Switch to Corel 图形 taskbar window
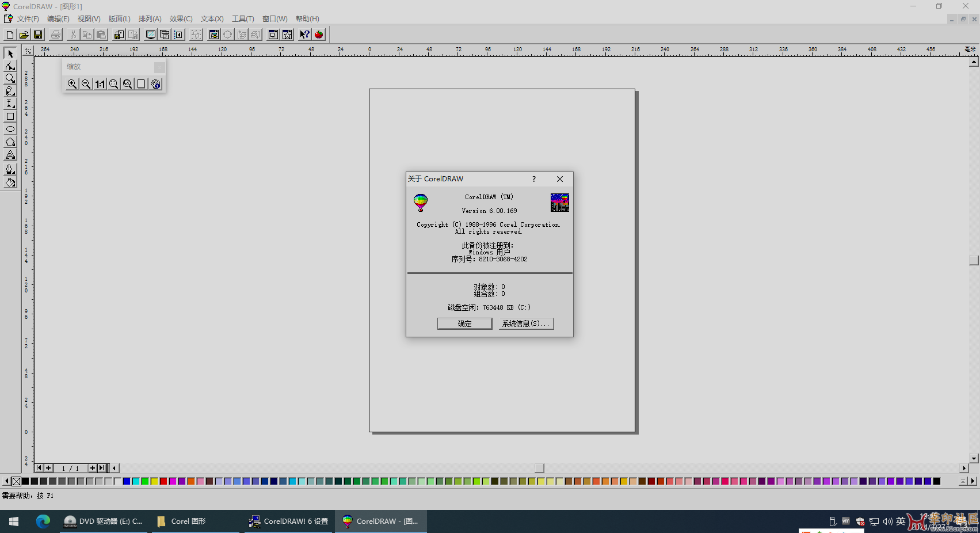980x533 pixels. (x=196, y=521)
